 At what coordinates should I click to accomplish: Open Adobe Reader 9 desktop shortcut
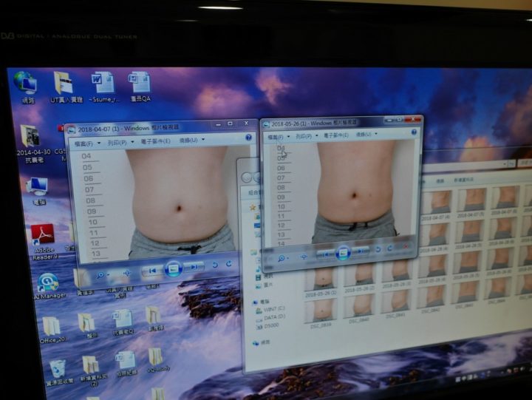(x=42, y=237)
